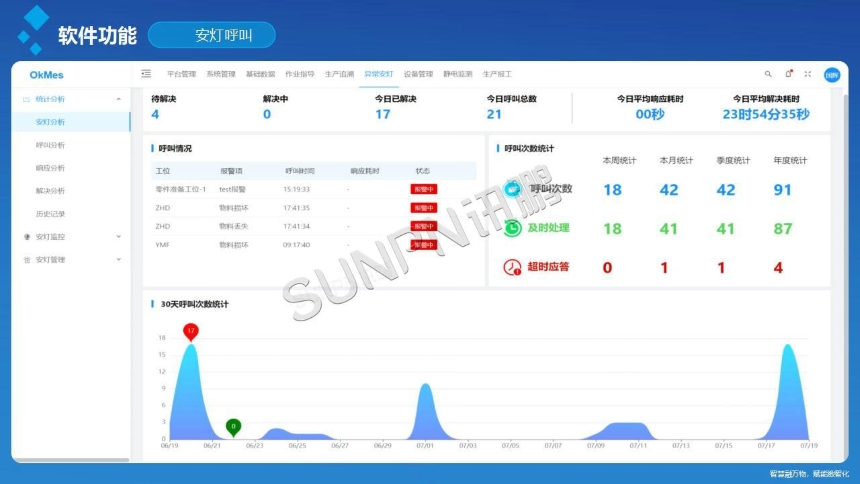Click the weekly timeout count 0
The width and height of the screenshot is (860, 484).
[607, 268]
